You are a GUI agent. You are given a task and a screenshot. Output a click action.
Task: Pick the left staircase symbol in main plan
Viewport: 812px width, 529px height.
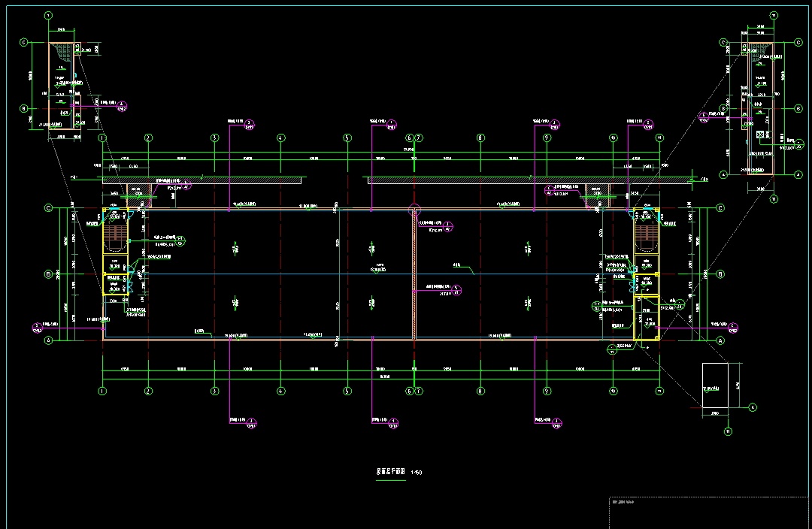tap(115, 238)
